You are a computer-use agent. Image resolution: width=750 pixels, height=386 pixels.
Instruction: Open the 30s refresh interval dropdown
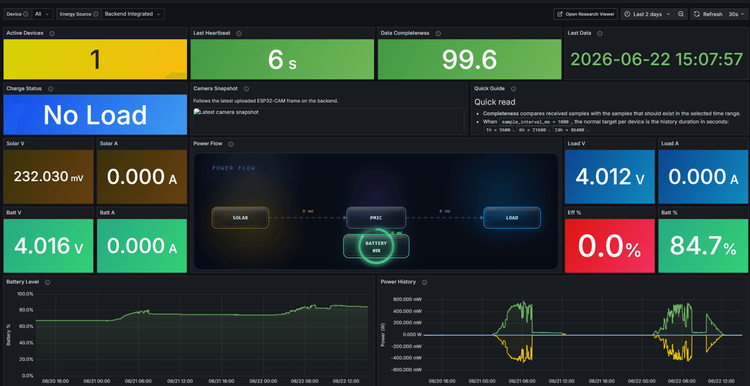click(736, 14)
